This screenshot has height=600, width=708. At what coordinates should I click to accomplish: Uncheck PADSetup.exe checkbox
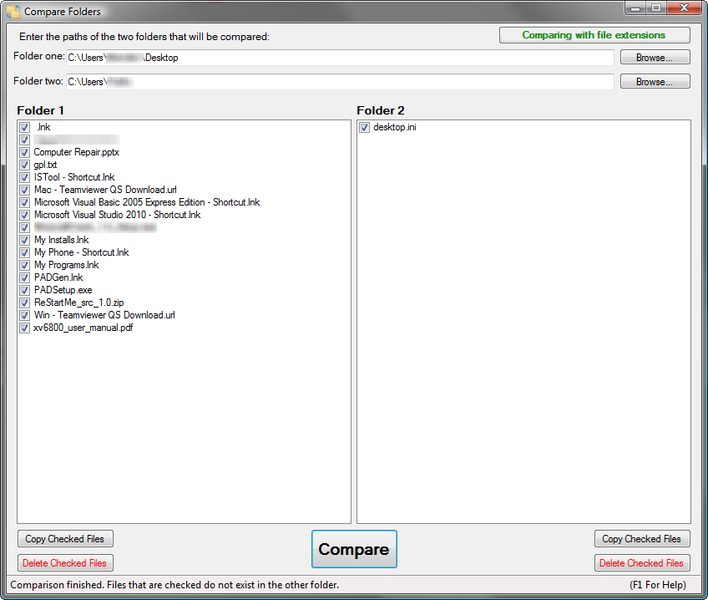[25, 290]
